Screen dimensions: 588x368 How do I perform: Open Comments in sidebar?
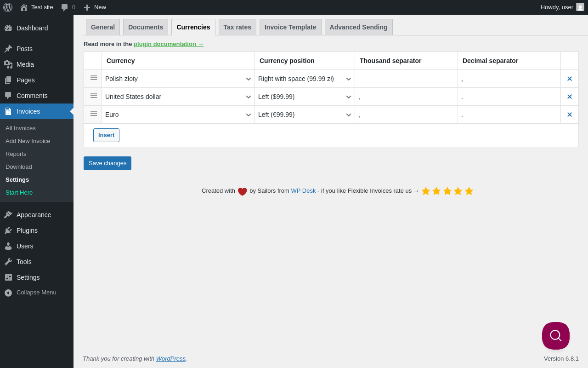pos(37,96)
